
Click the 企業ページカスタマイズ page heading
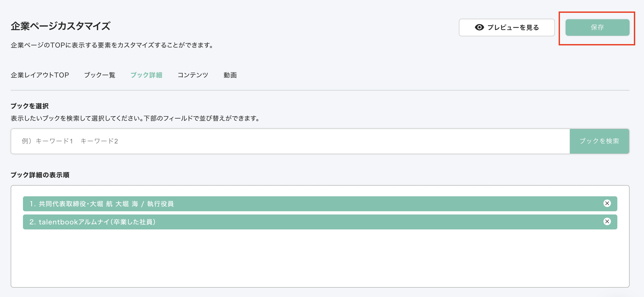pyautogui.click(x=61, y=26)
